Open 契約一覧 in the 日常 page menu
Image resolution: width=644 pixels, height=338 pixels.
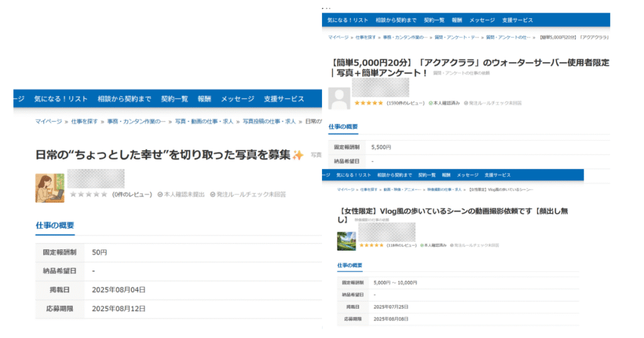click(175, 99)
